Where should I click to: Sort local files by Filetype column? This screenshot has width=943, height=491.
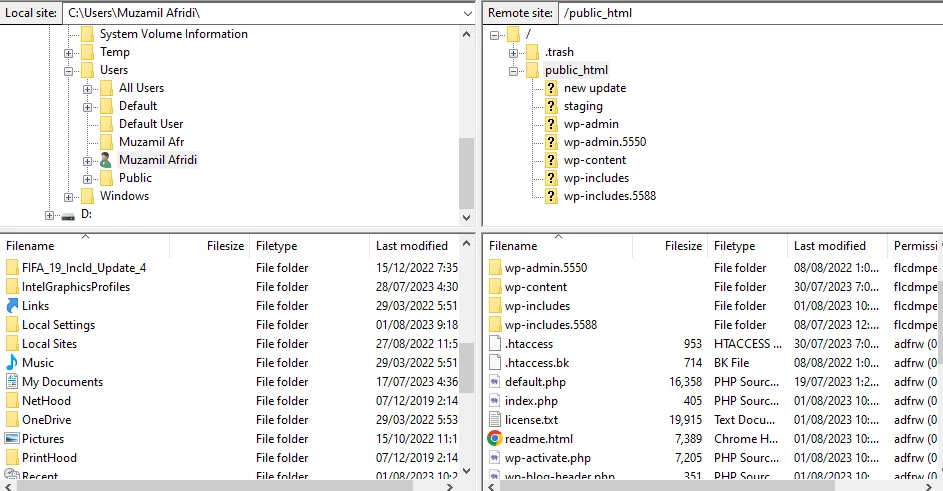pos(310,246)
